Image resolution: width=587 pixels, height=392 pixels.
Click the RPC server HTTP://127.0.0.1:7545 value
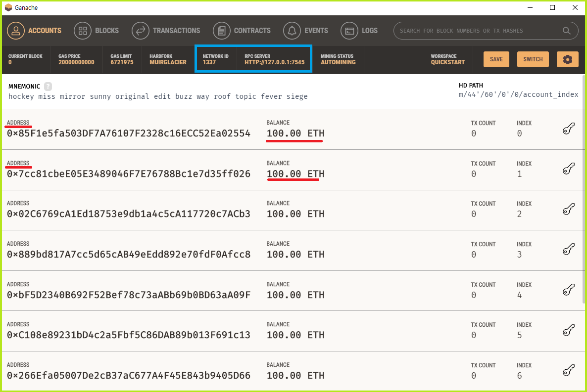coord(274,62)
